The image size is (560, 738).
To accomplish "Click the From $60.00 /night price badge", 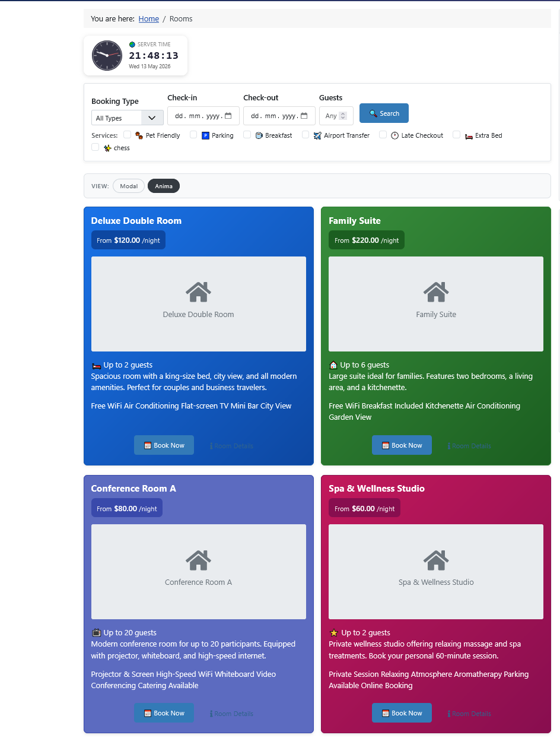I will [364, 508].
